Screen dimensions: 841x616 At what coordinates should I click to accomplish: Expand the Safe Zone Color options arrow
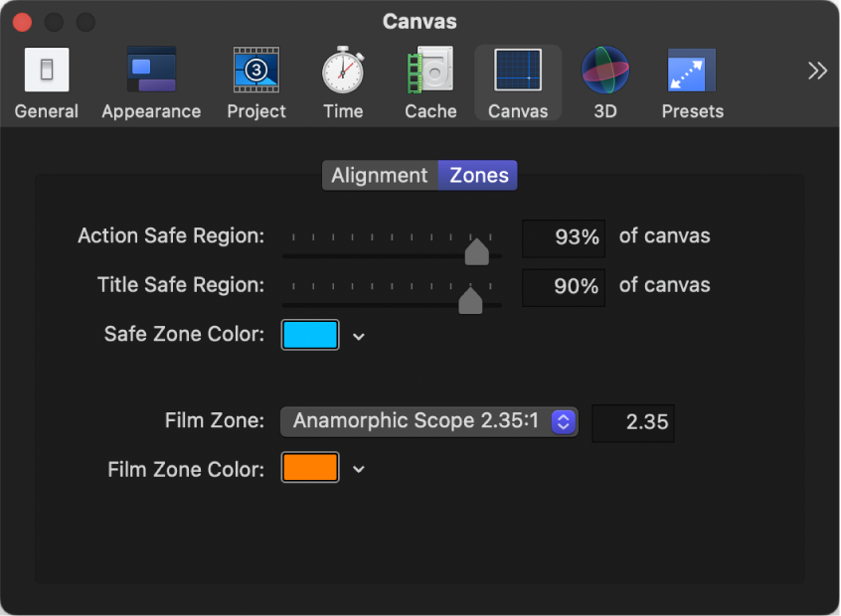pyautogui.click(x=358, y=335)
